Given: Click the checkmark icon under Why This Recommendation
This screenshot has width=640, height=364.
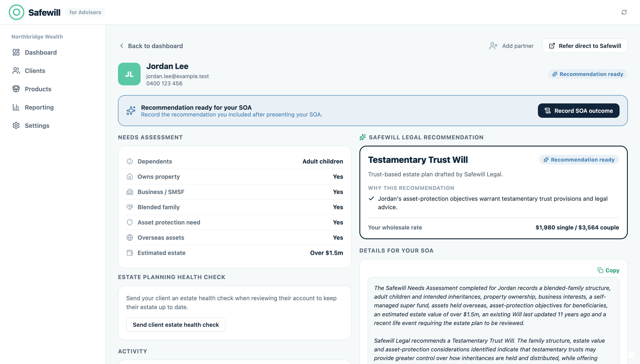Looking at the screenshot, I should (371, 199).
